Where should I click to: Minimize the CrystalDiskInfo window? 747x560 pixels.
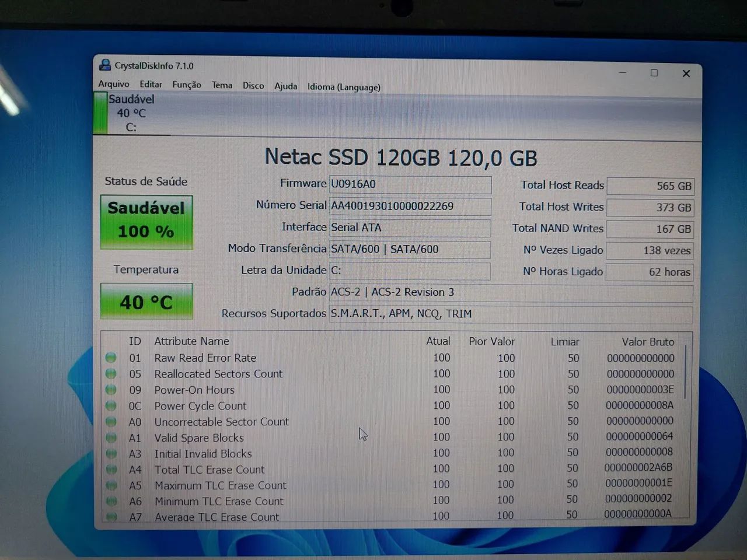(623, 72)
